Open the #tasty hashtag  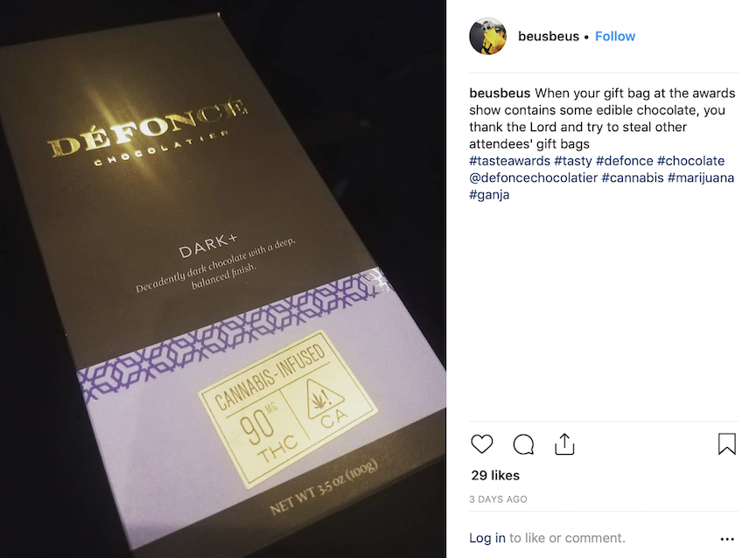(x=573, y=161)
